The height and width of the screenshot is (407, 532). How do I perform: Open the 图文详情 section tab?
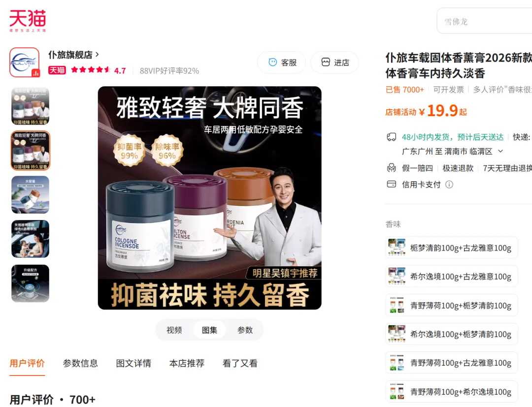point(133,363)
